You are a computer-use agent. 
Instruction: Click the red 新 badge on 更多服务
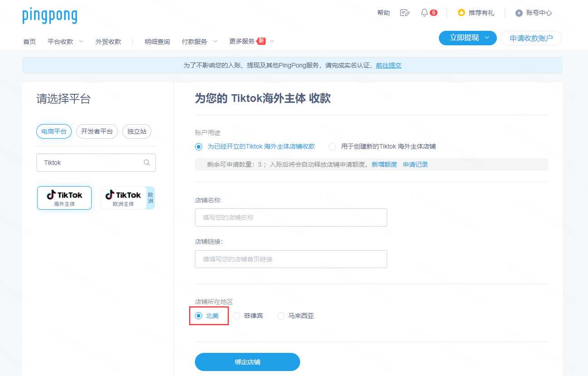click(x=261, y=41)
